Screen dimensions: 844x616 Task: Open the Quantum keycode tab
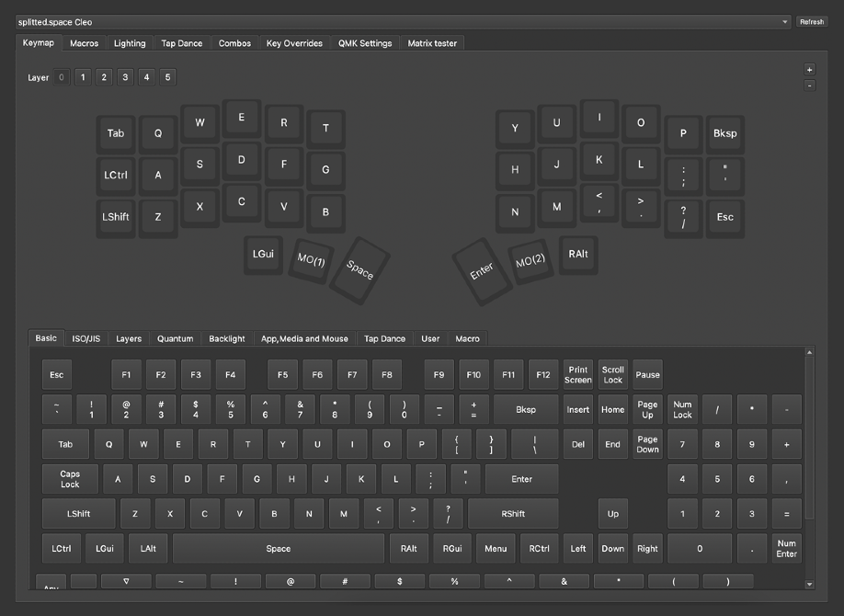click(x=175, y=338)
